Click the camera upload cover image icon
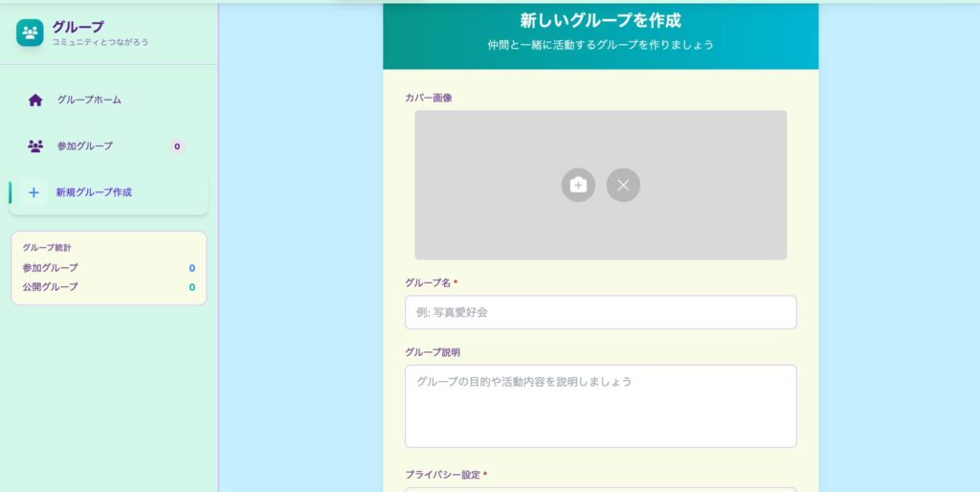 coord(578,185)
